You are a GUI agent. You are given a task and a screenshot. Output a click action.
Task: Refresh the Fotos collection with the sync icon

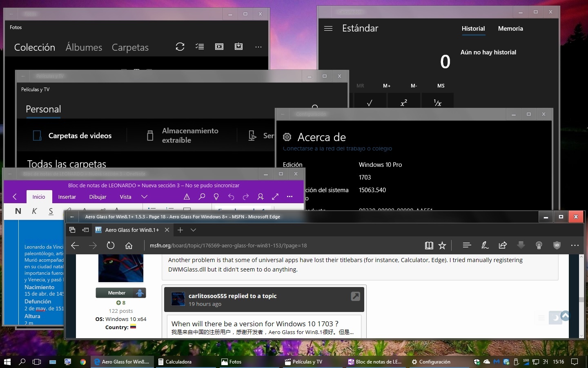click(180, 47)
